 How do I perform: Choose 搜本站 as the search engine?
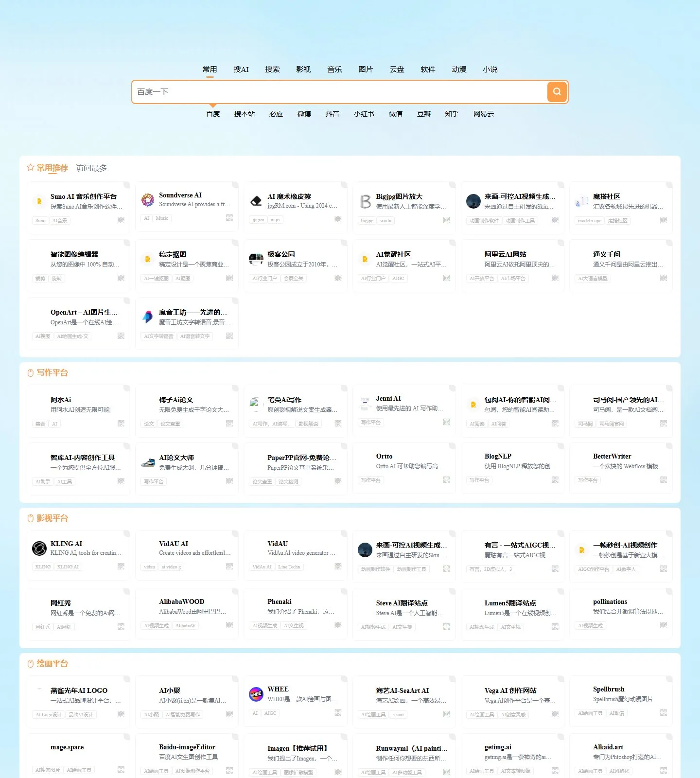point(245,114)
